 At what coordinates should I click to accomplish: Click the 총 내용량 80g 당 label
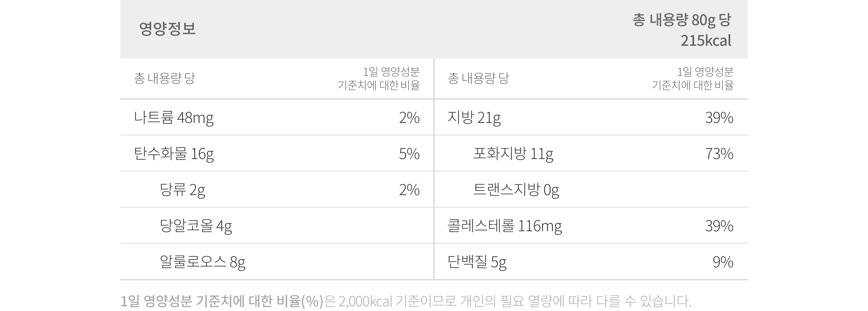pos(681,20)
